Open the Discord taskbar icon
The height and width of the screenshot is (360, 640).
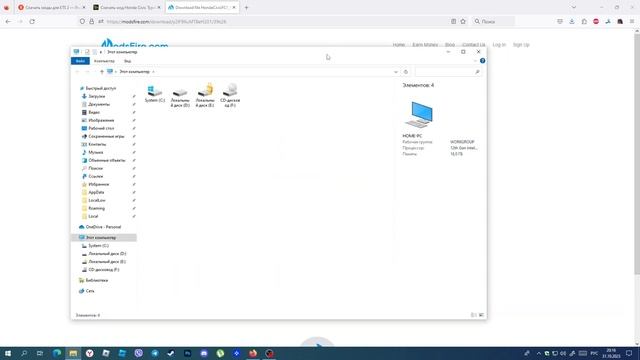click(x=204, y=353)
